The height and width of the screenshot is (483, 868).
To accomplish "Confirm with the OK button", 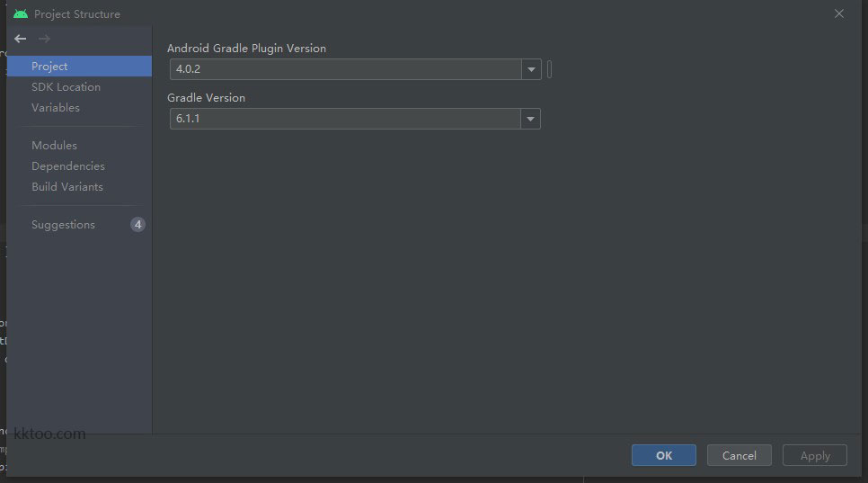I will point(664,455).
